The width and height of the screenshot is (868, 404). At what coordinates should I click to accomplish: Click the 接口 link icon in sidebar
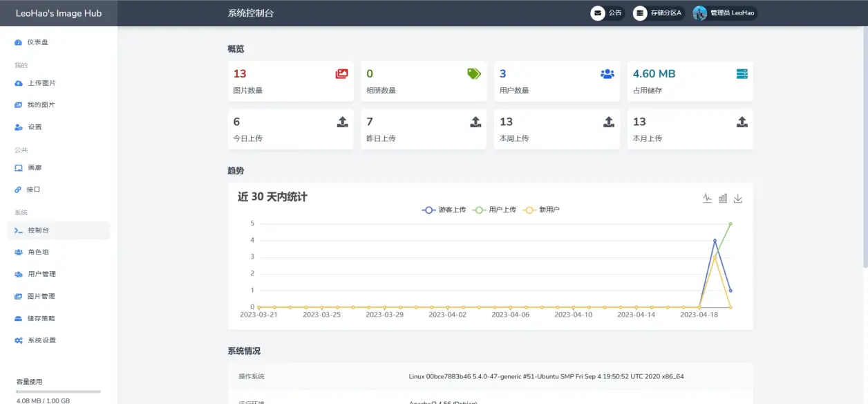click(19, 190)
